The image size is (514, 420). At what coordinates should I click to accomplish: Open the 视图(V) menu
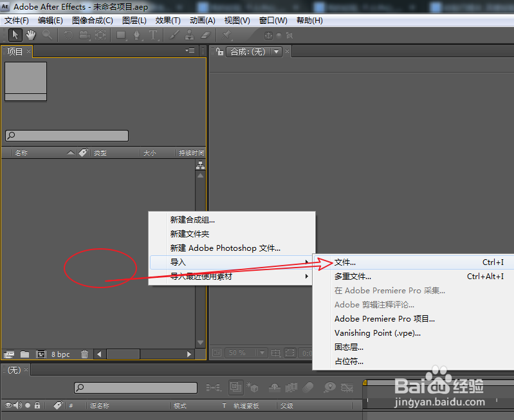click(x=237, y=21)
